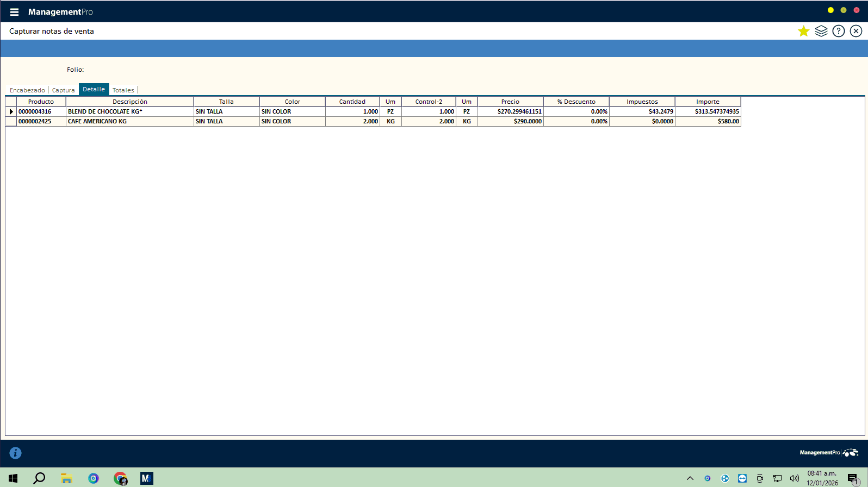This screenshot has height=487, width=868.
Task: Open Google Chrome from the taskbar
Action: [120, 478]
